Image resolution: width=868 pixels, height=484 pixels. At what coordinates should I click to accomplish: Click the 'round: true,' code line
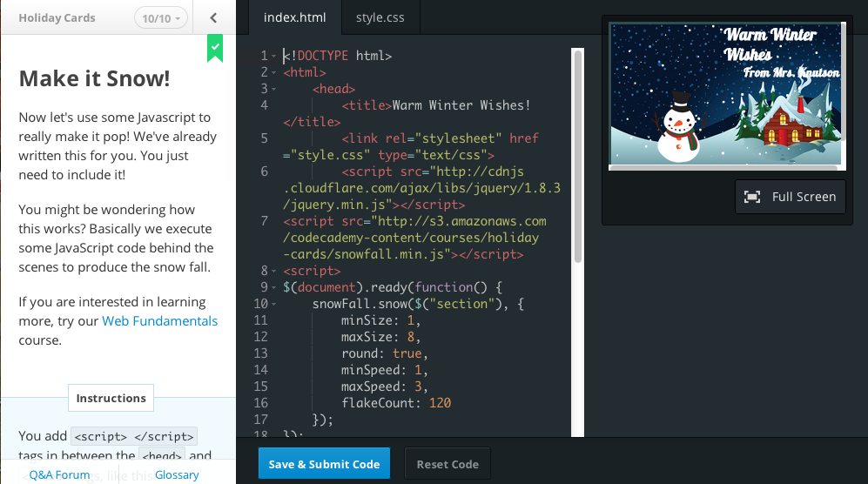pyautogui.click(x=385, y=354)
